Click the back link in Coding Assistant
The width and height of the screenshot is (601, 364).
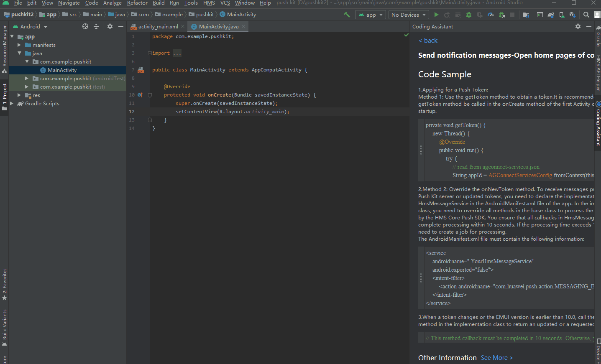click(428, 41)
